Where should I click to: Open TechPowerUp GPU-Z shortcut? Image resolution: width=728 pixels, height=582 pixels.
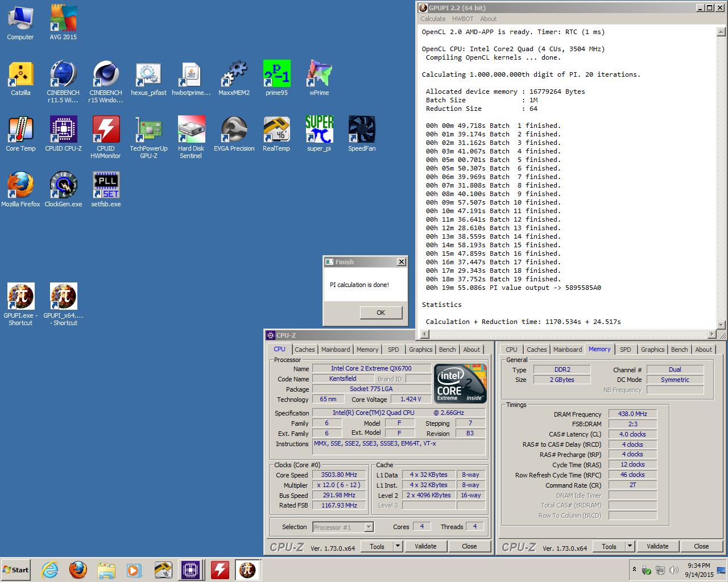[148, 138]
